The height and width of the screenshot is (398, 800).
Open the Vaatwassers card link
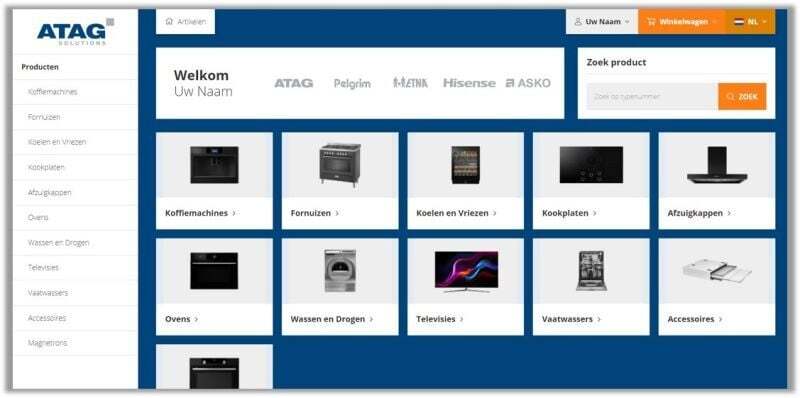571,319
